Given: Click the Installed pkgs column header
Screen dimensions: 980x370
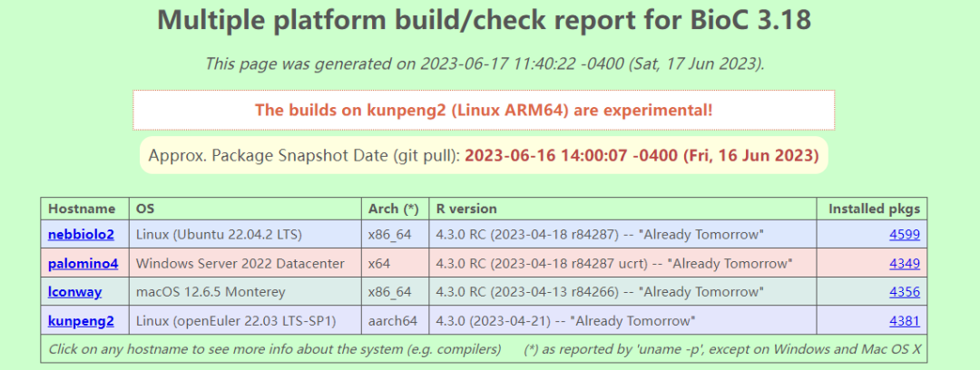Looking at the screenshot, I should coord(874,209).
